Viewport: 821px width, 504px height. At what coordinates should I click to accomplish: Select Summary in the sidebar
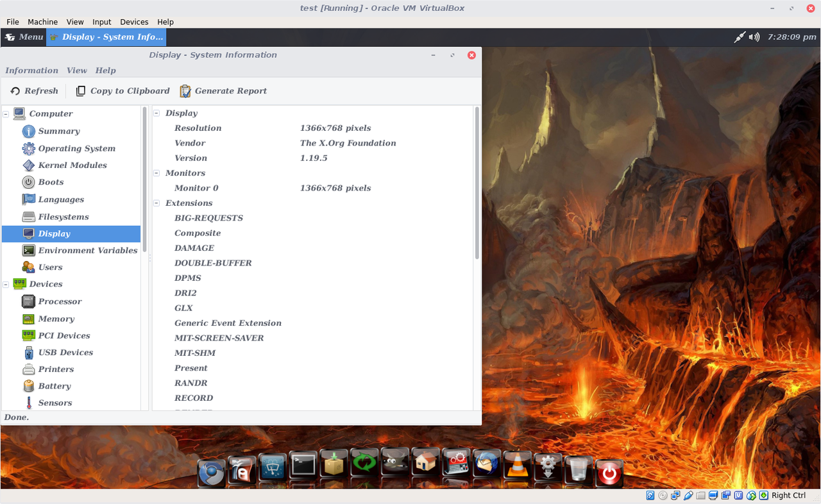pos(58,131)
